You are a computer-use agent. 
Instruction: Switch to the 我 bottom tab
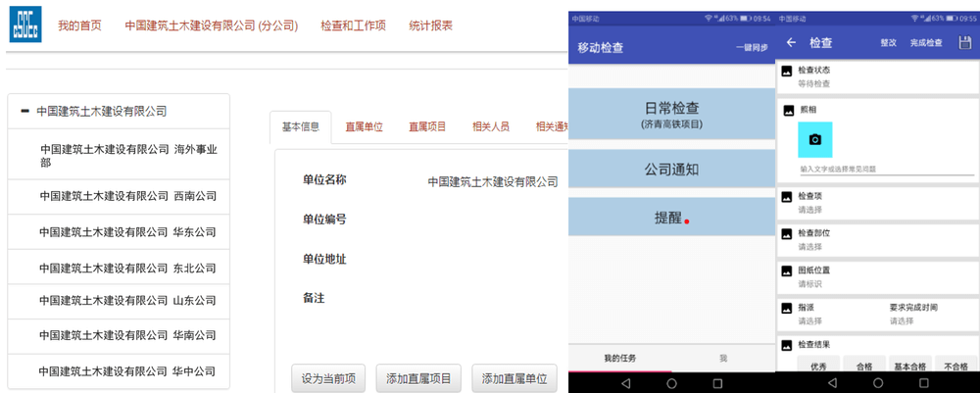pos(723,359)
